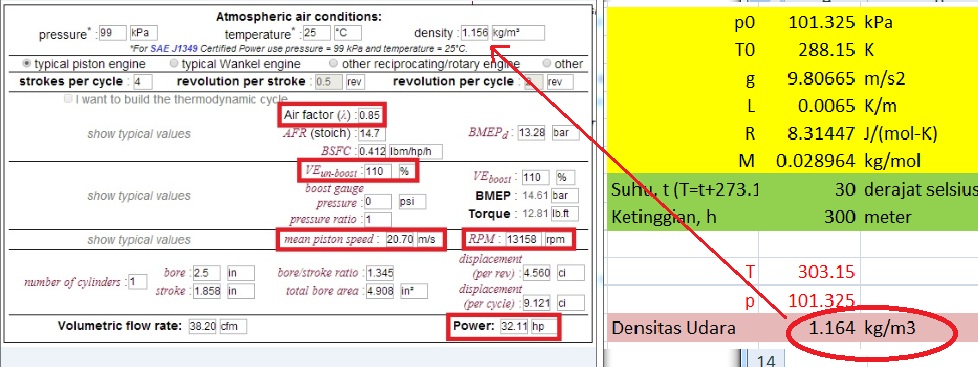Enable 'I want to build the thermodynamic cycle'
This screenshot has width=978, height=367.
coord(68,99)
